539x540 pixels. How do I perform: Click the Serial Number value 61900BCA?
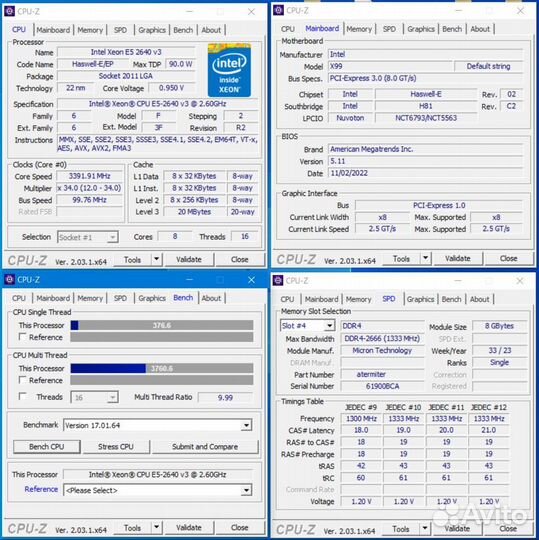pos(382,386)
